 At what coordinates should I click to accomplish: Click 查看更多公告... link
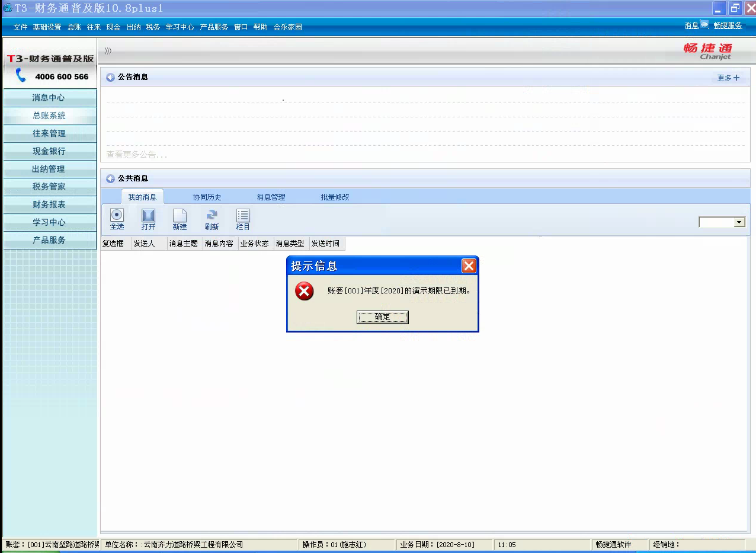coord(137,155)
